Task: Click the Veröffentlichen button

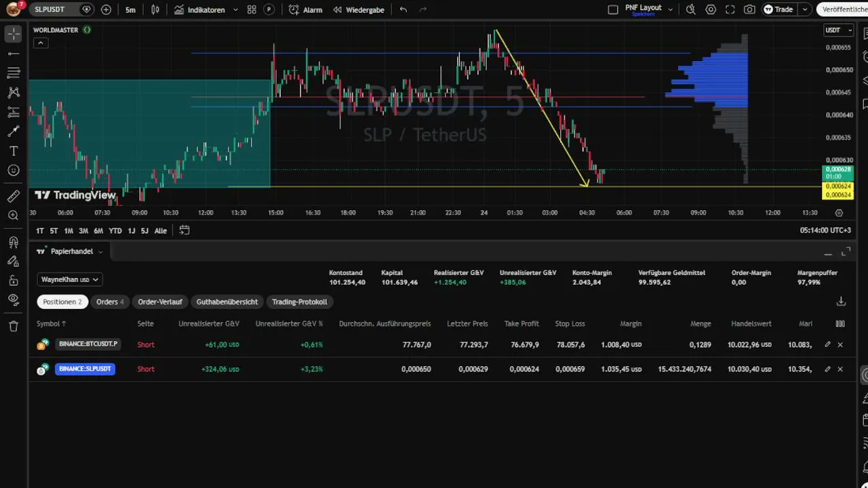Action: pos(843,9)
